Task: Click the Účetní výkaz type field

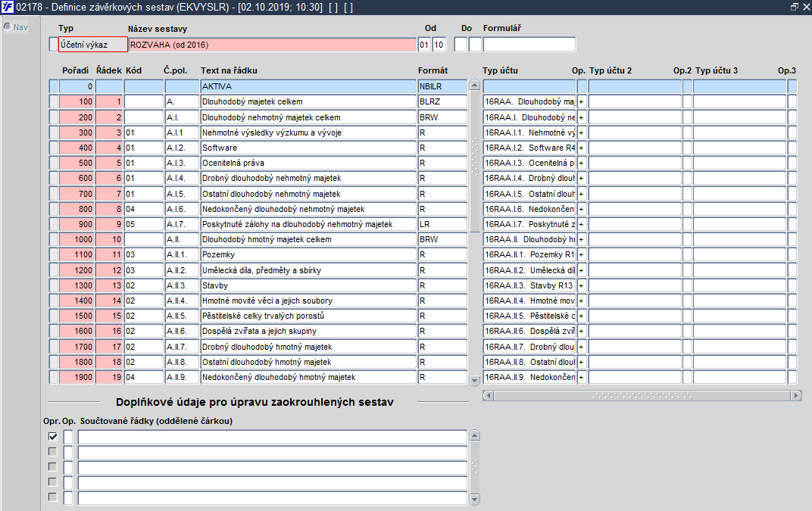Action: 93,45
